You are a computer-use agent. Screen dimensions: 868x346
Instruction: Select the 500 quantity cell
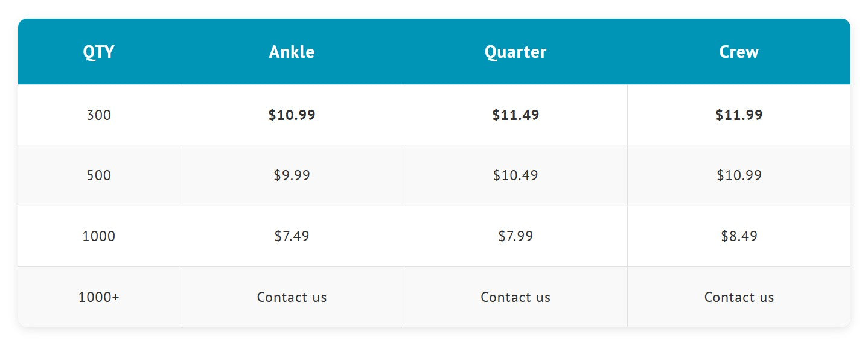tap(99, 175)
